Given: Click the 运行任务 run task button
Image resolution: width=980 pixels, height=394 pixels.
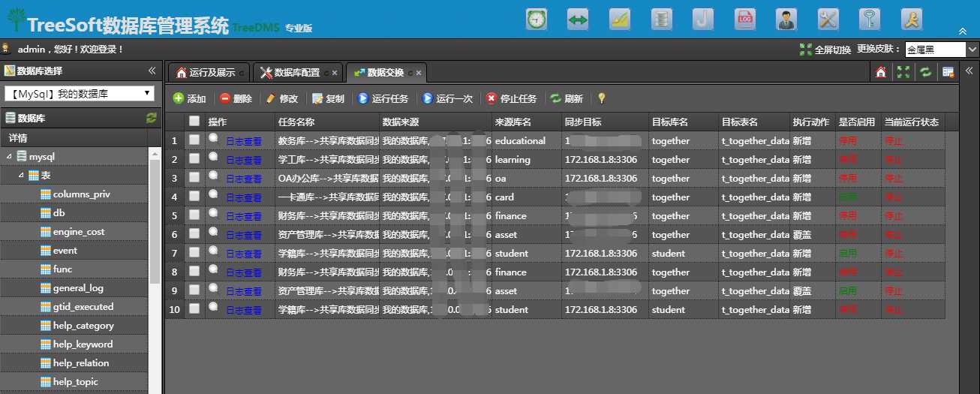Looking at the screenshot, I should pyautogui.click(x=383, y=98).
